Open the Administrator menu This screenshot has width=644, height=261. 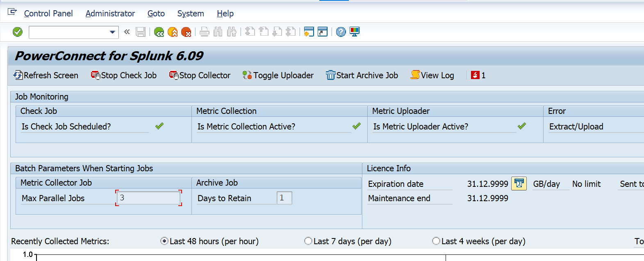pos(110,14)
